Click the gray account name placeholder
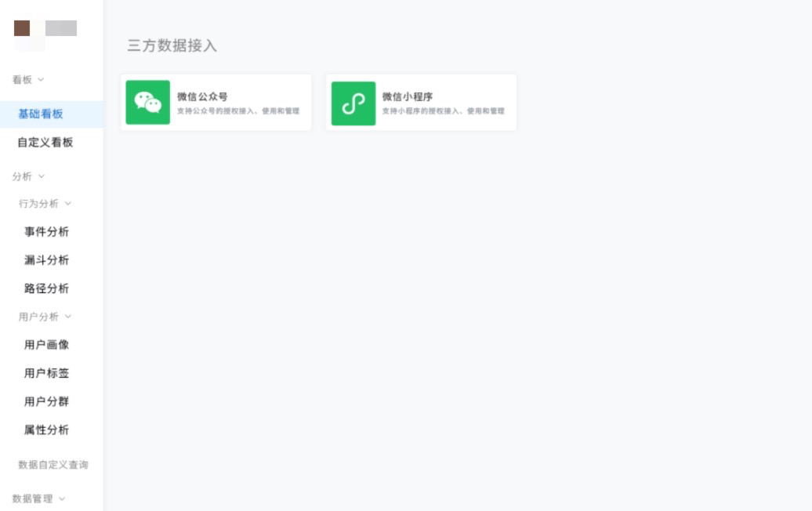Image resolution: width=812 pixels, height=511 pixels. [x=61, y=28]
